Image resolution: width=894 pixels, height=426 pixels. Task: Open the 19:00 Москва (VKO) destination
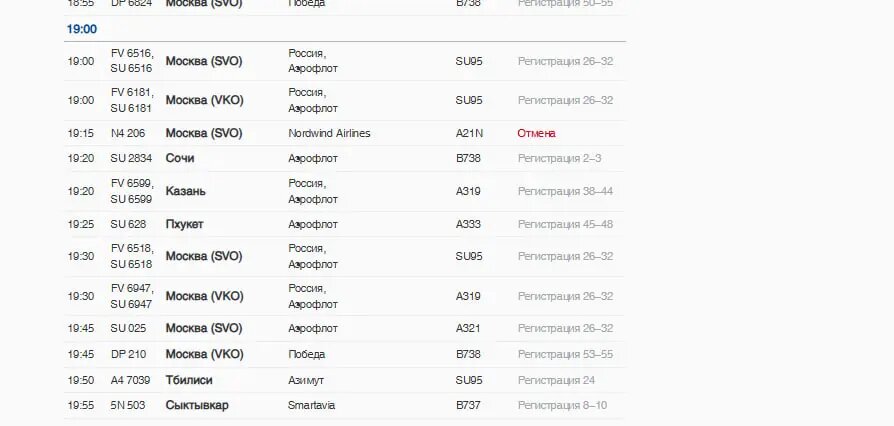pos(204,100)
